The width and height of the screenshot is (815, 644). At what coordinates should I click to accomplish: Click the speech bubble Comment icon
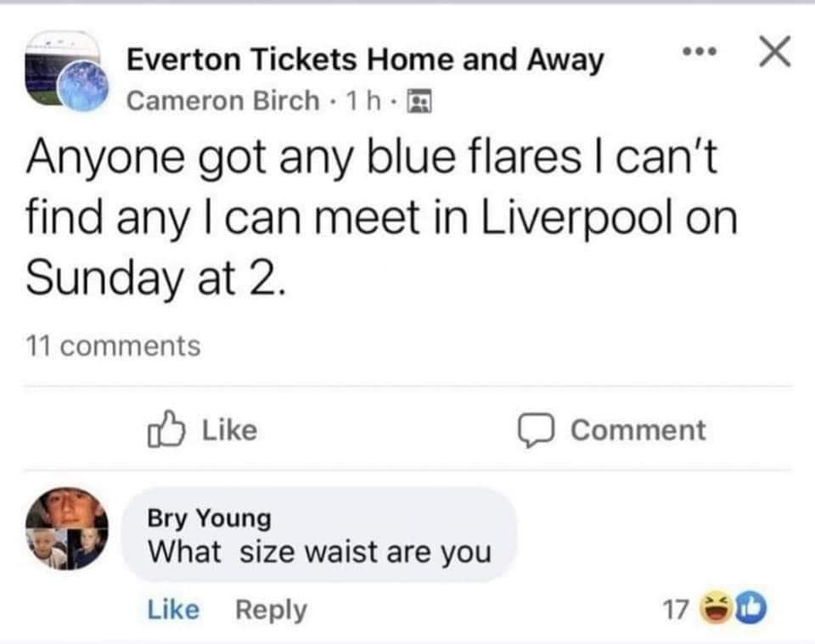tap(536, 429)
